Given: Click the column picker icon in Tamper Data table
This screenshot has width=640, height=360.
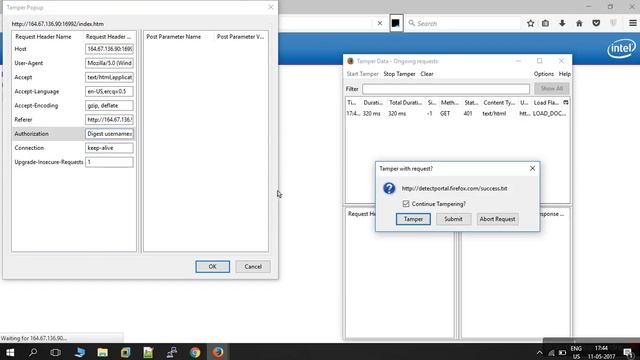Looking at the screenshot, I should coord(566,102).
